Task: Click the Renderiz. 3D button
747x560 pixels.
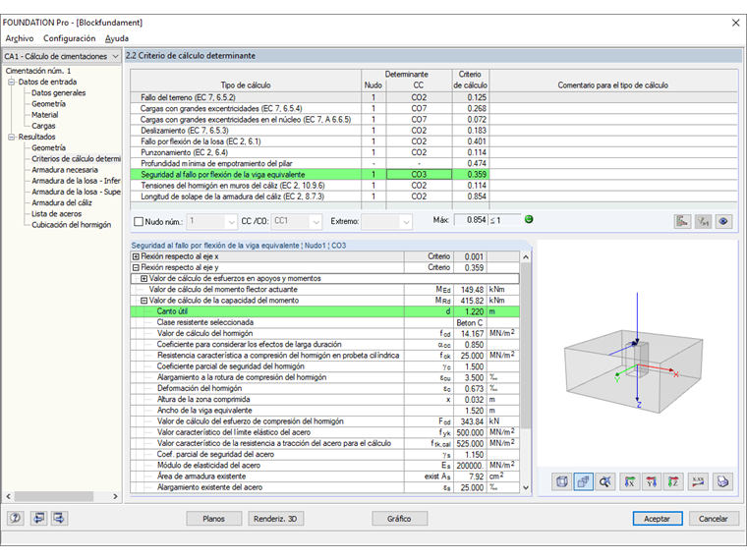Action: click(276, 519)
